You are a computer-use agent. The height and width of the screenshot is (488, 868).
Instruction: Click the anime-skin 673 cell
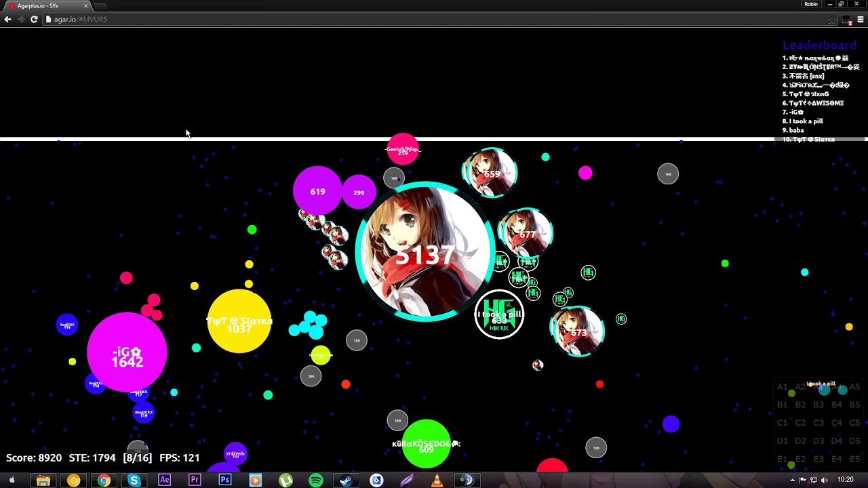[577, 331]
